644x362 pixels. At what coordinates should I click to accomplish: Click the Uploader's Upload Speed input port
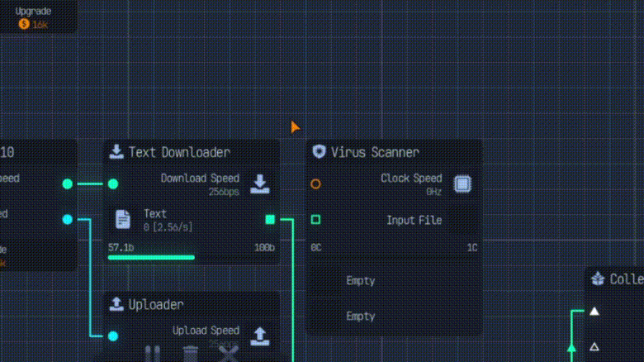113,336
